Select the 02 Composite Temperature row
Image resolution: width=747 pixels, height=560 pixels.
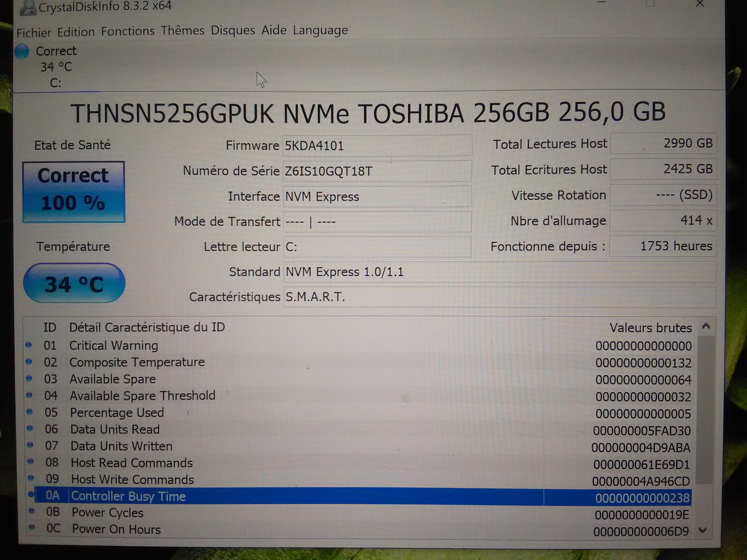click(x=359, y=363)
